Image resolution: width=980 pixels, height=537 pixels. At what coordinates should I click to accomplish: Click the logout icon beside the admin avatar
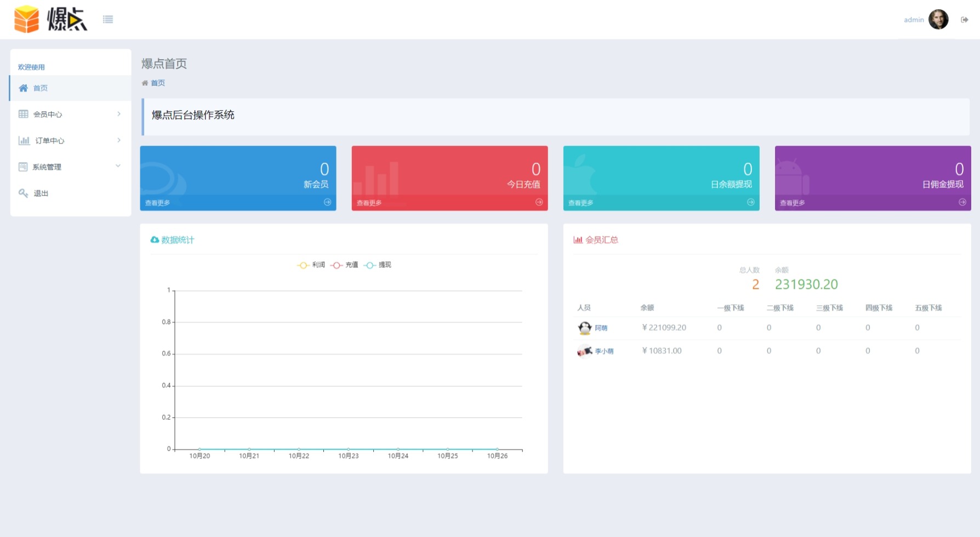point(964,20)
